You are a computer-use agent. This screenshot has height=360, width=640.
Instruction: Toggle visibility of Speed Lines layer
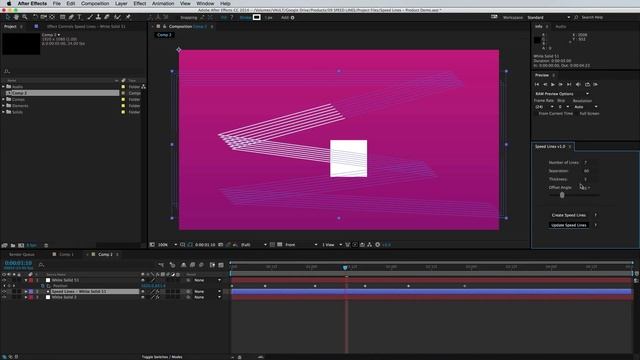pyautogui.click(x=4, y=292)
